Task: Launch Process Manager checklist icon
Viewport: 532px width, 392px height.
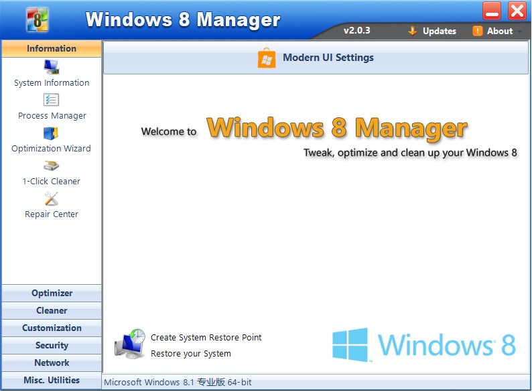Action: [x=51, y=100]
